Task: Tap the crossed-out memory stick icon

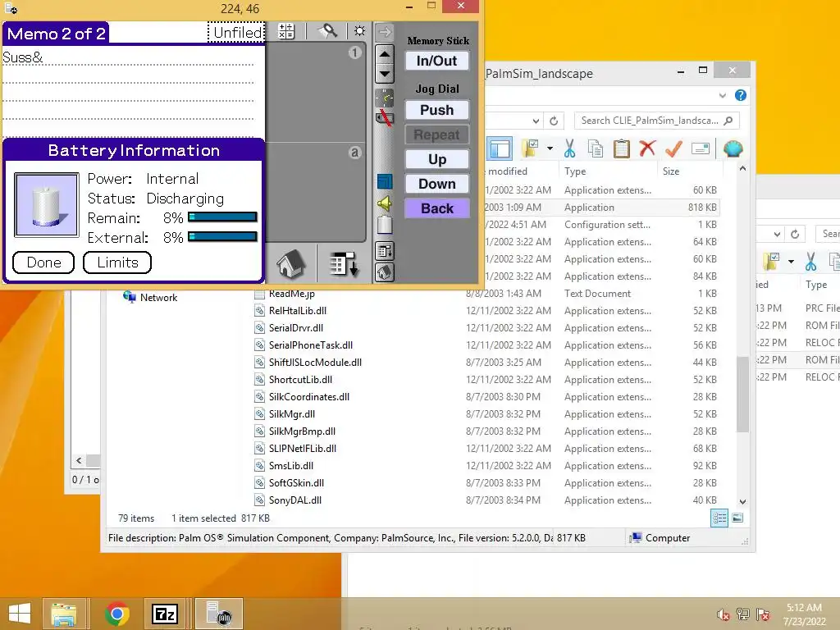Action: point(385,117)
